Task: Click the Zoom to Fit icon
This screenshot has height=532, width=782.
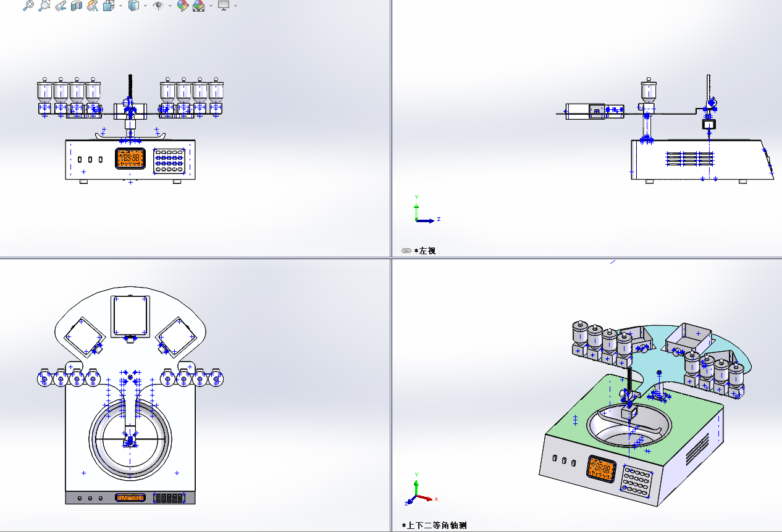Action: click(28, 6)
